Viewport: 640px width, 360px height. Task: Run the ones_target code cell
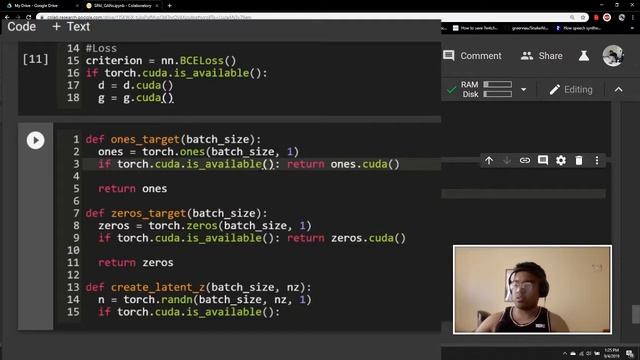click(36, 140)
